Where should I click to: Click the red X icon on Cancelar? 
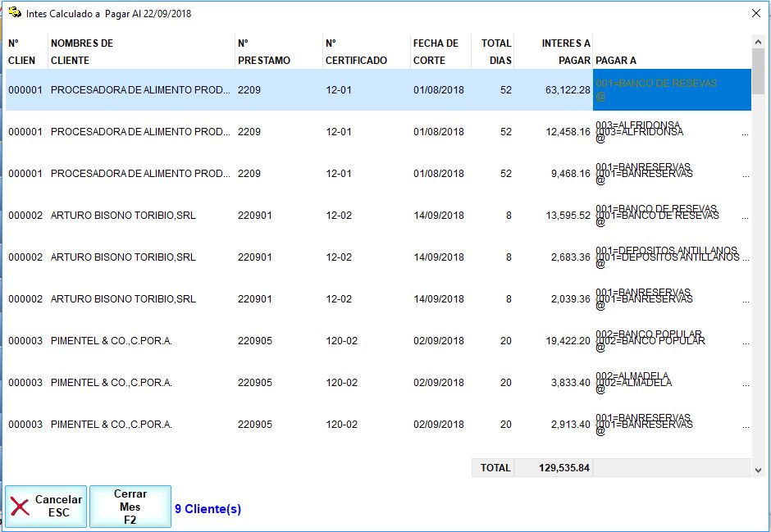coord(20,507)
